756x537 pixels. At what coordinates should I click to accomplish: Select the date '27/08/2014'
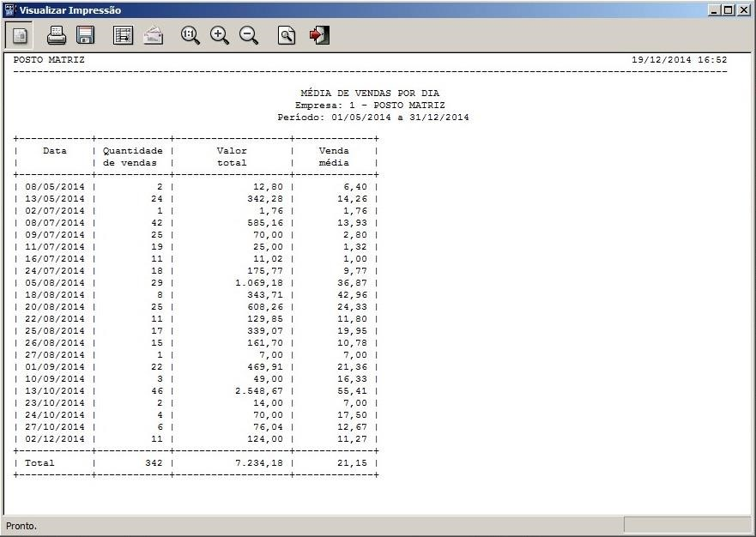click(54, 355)
